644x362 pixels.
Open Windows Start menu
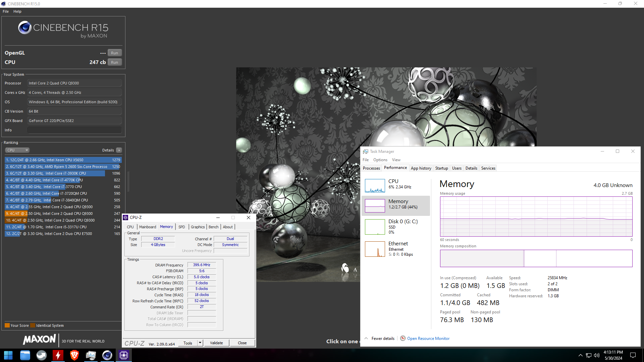pyautogui.click(x=8, y=355)
